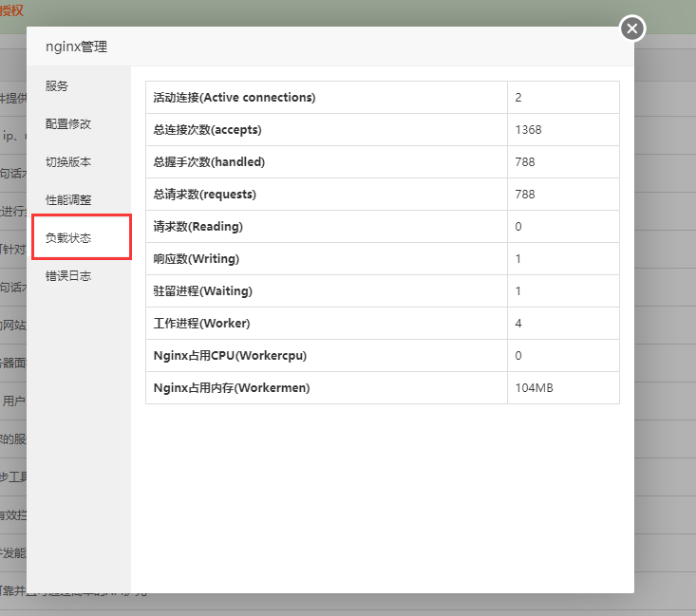The height and width of the screenshot is (616, 696).
Task: Switch to 配置修改 tab
Action: click(68, 123)
